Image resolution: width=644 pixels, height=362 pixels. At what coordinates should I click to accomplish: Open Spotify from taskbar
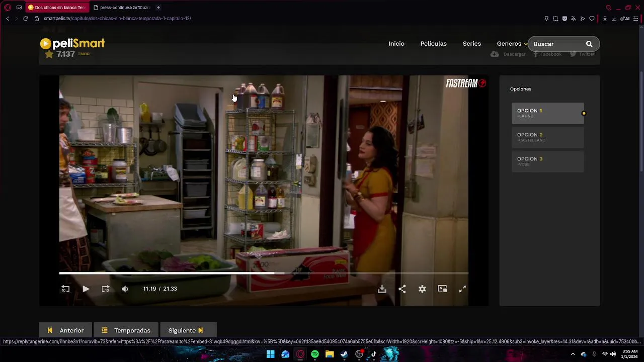point(315,354)
